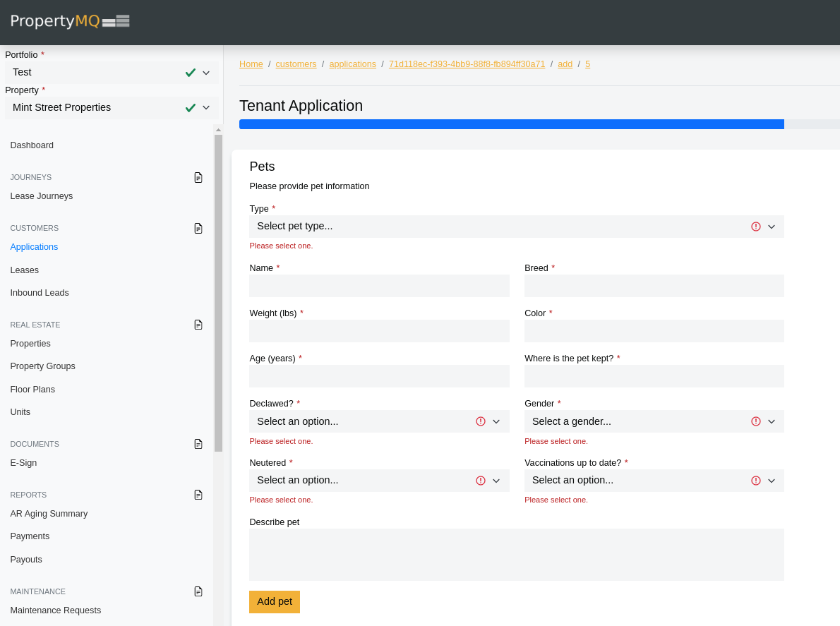Open AR Aging Summary report
The height and width of the screenshot is (626, 840).
pyautogui.click(x=49, y=514)
